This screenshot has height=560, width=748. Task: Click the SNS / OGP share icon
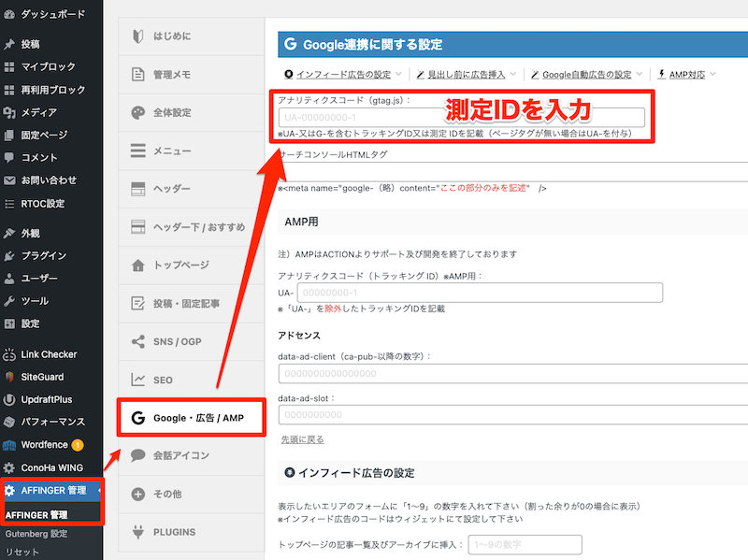tap(138, 341)
